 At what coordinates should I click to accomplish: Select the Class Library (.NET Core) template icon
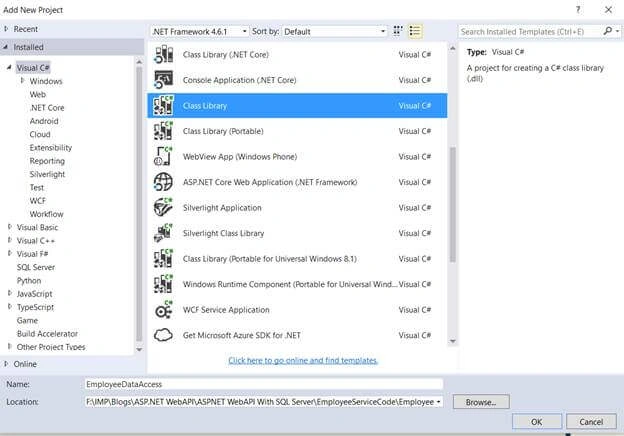(x=164, y=54)
